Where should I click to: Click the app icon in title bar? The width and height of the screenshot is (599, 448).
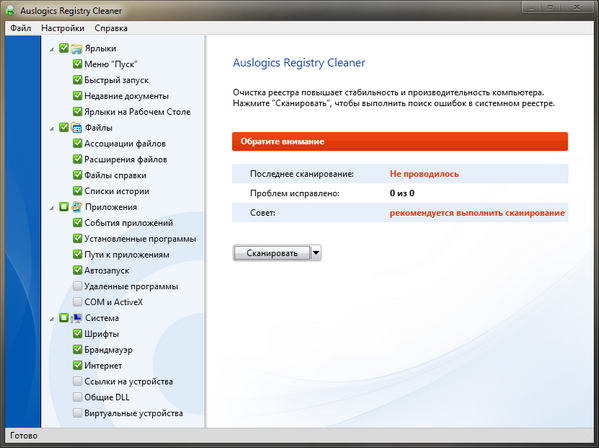[x=10, y=10]
